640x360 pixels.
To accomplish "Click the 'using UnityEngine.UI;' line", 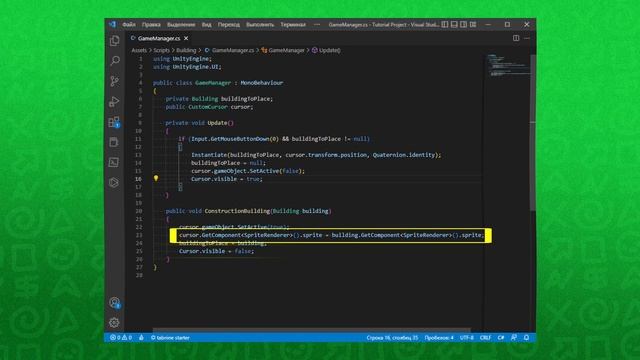I will coord(187,67).
